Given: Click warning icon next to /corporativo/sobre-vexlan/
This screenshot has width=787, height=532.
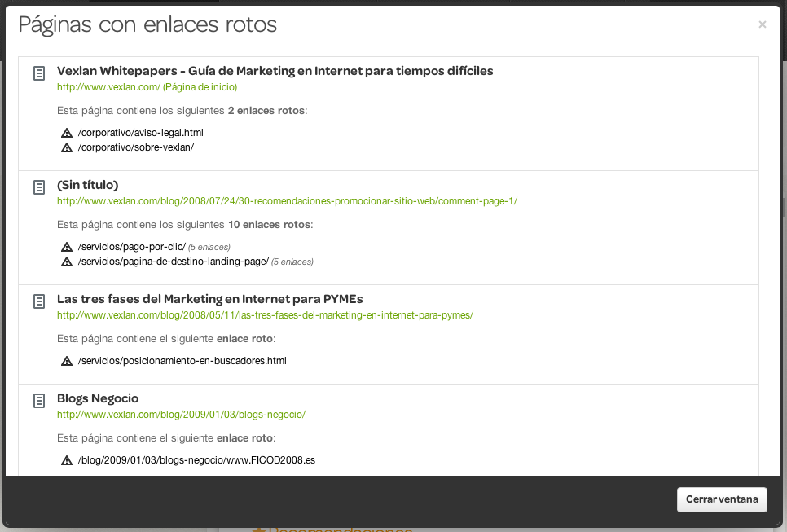Looking at the screenshot, I should point(67,147).
